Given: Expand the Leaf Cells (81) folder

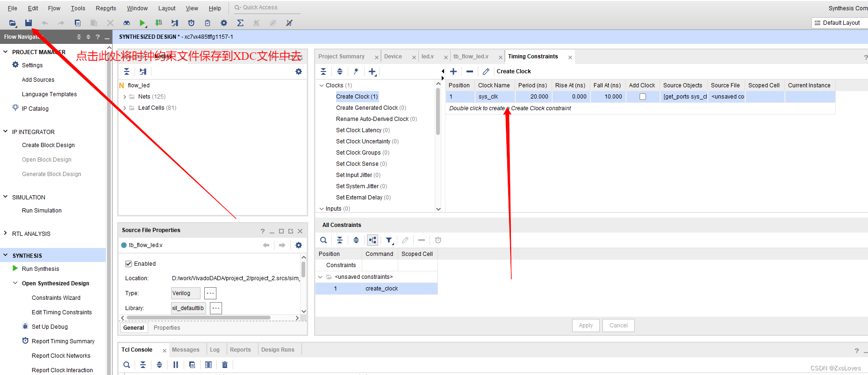Looking at the screenshot, I should 125,108.
